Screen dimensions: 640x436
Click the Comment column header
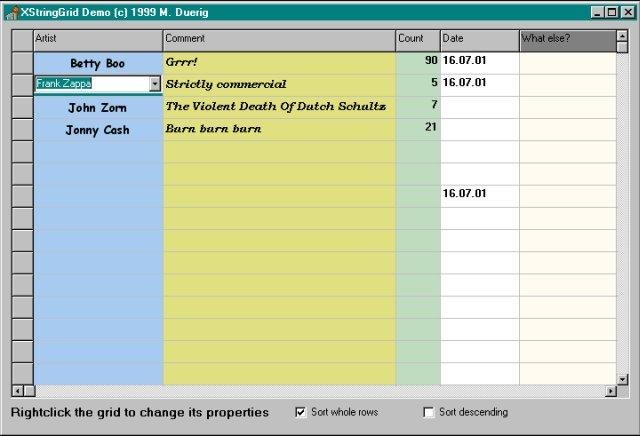279,40
